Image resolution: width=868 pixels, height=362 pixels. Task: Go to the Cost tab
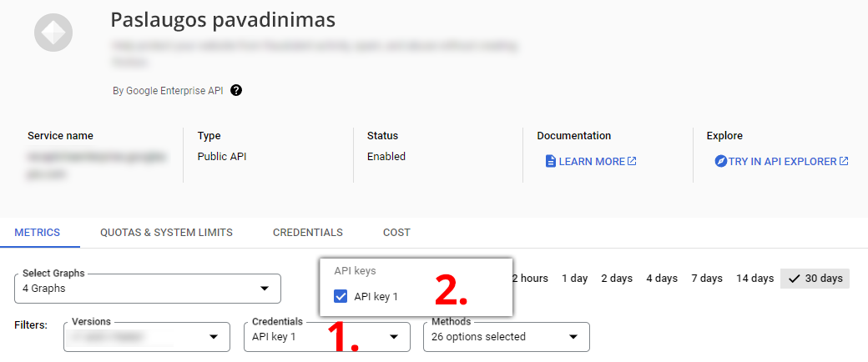click(x=396, y=233)
